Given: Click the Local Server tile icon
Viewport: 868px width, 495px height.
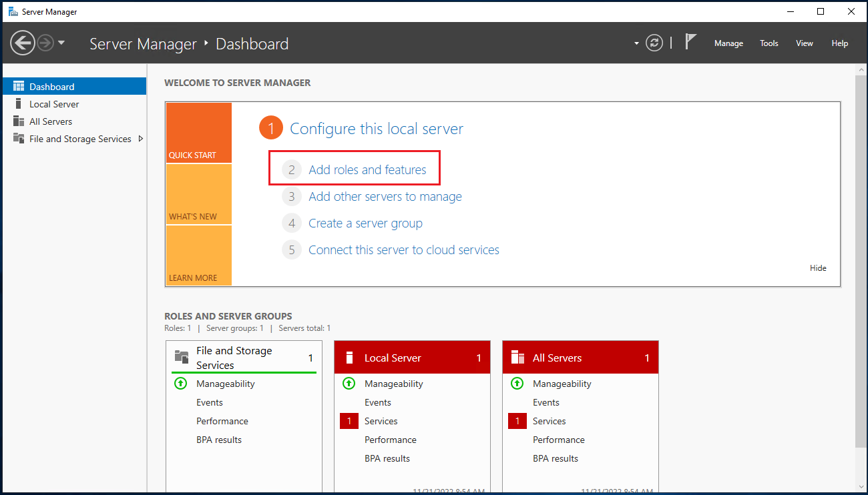Looking at the screenshot, I should point(349,358).
